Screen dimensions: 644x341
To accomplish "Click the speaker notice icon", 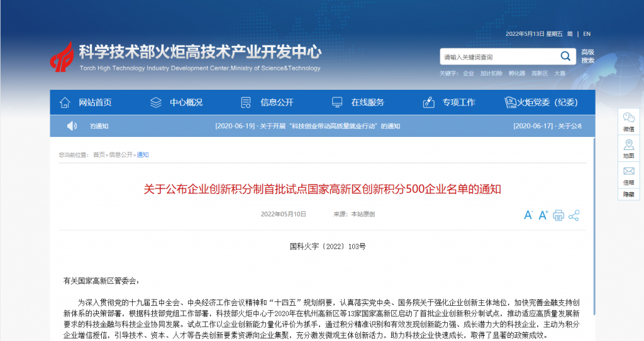I will pos(72,126).
